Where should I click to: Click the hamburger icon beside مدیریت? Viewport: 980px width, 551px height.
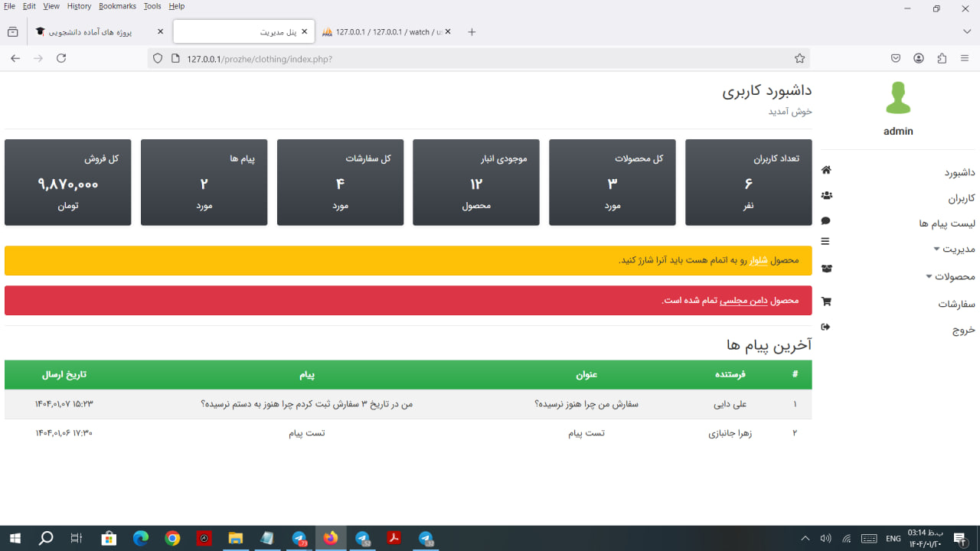(x=825, y=241)
